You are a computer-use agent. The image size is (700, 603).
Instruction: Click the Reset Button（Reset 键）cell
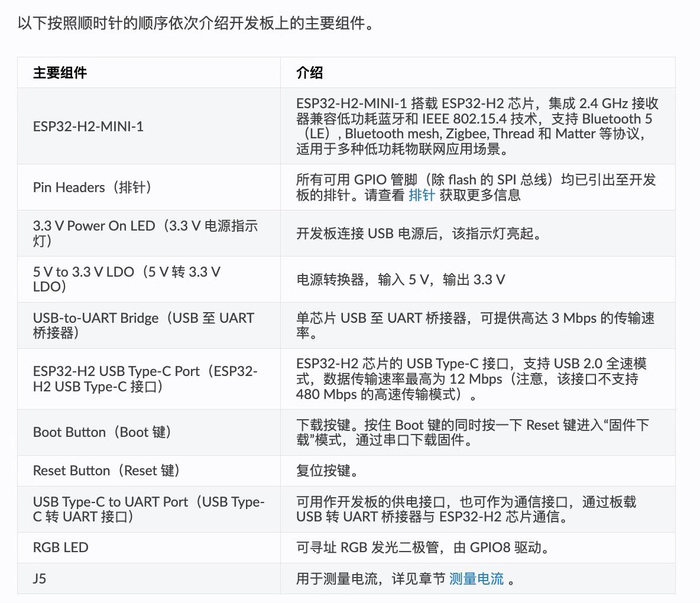148,471
